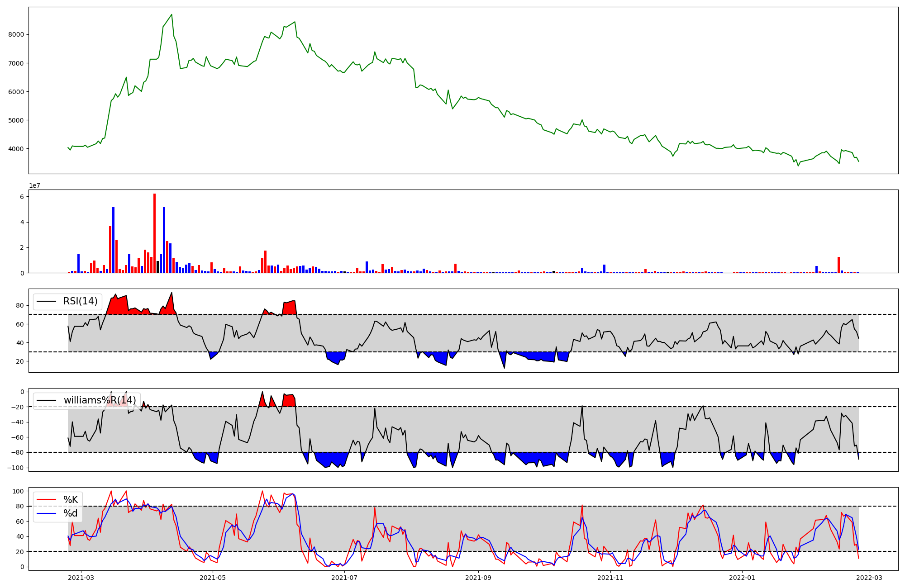Click the 2022-03 date tick label
The height and width of the screenshot is (588, 905).
tap(870, 578)
